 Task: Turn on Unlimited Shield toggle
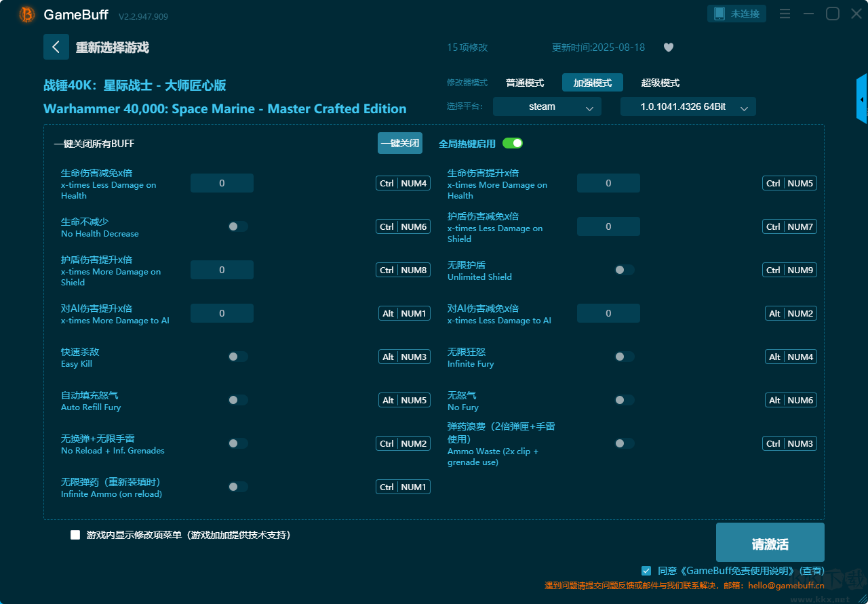point(624,270)
